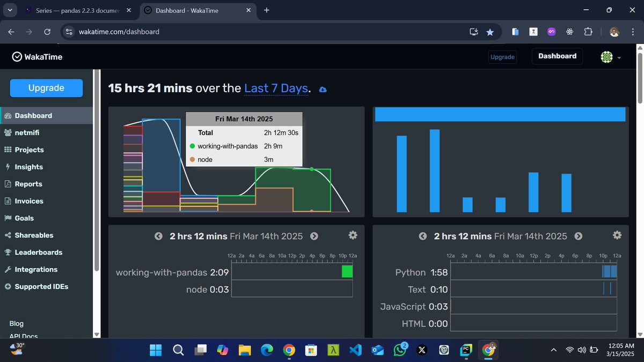Image resolution: width=644 pixels, height=362 pixels.
Task: Click the hourglass extension icon
Action: click(x=533, y=32)
